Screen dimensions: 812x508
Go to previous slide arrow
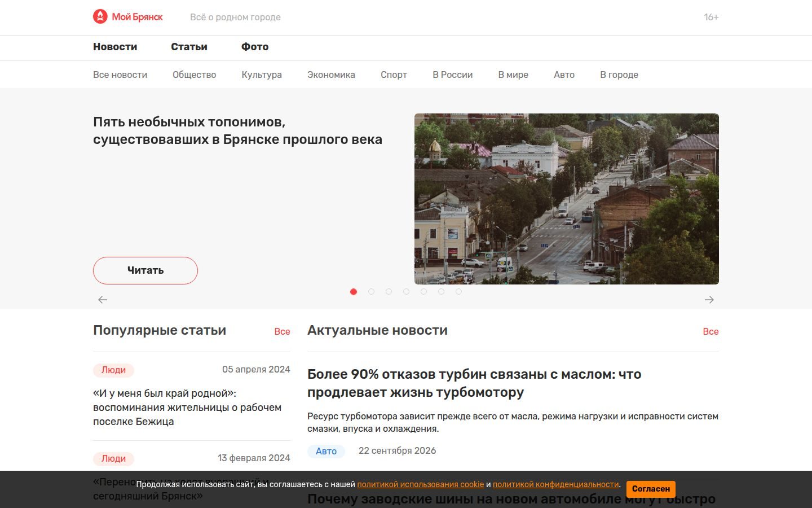pyautogui.click(x=103, y=300)
